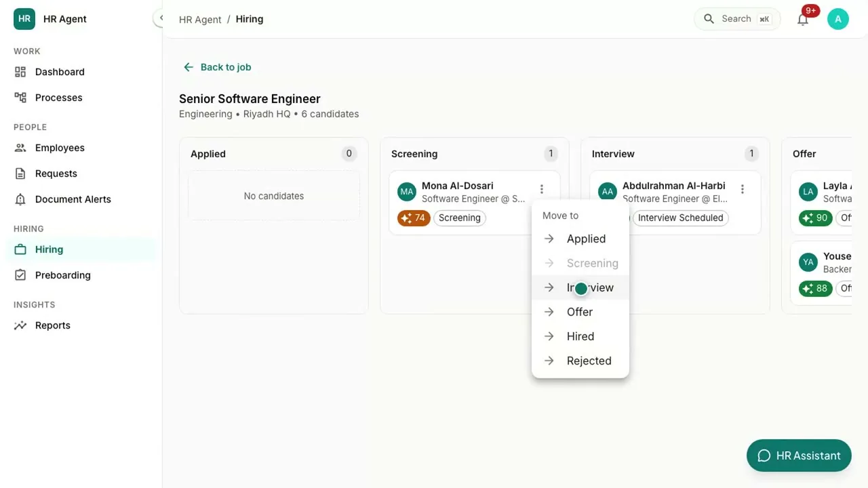The image size is (868, 488).
Task: Click the Applied column count badge
Action: pos(349,154)
